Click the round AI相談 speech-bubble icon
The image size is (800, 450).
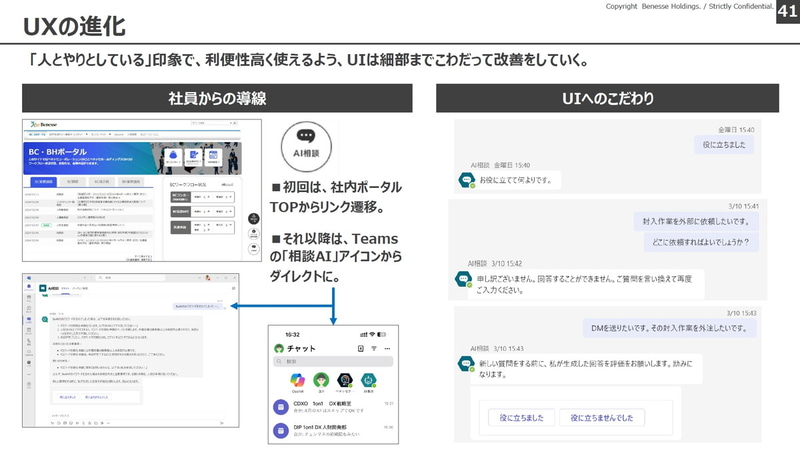[x=306, y=146]
